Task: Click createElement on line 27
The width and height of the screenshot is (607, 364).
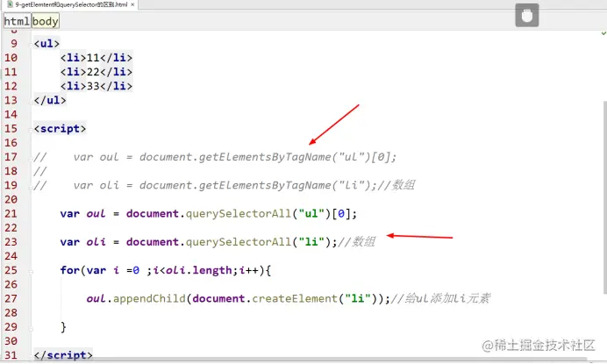Action: [x=295, y=298]
